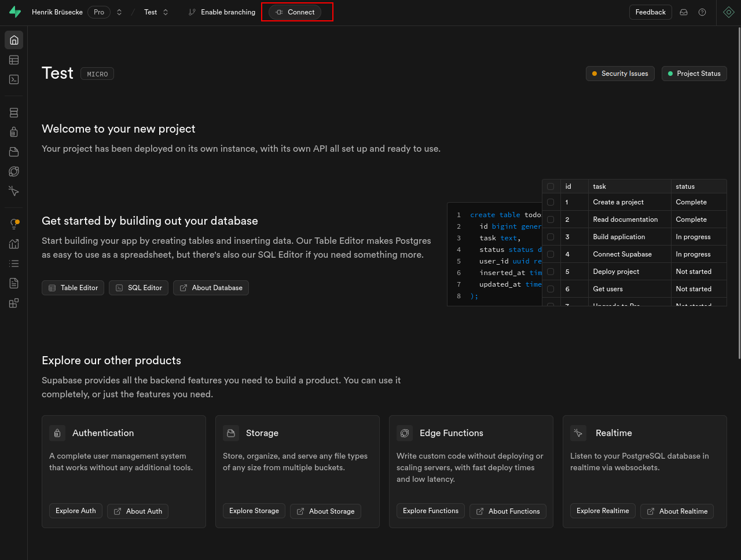Open the Storage folder sidebar icon
This screenshot has width=741, height=560.
pyautogui.click(x=14, y=152)
